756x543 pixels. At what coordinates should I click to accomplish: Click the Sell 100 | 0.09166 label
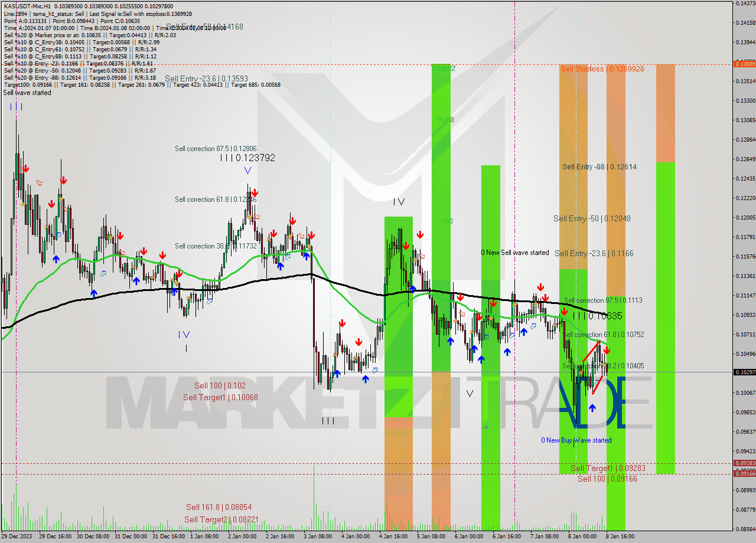point(607,479)
